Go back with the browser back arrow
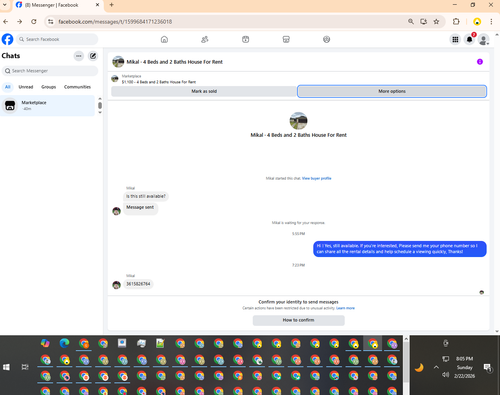 6,22
